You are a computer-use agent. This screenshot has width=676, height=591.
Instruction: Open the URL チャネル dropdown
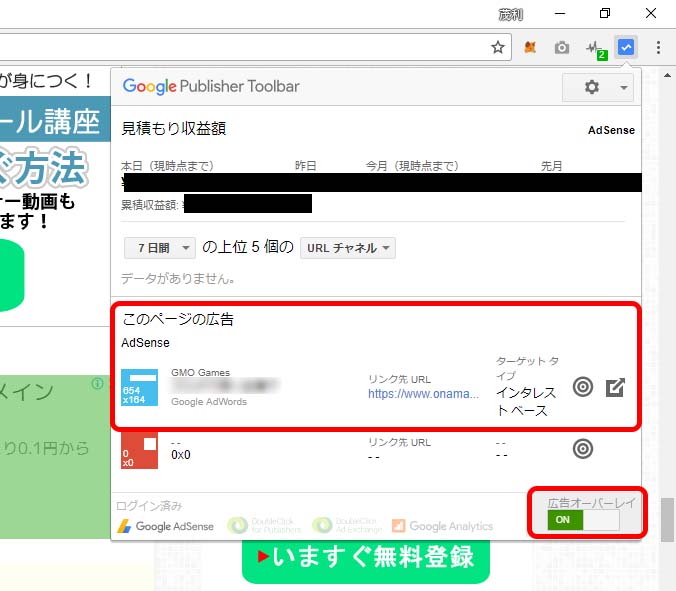point(348,248)
